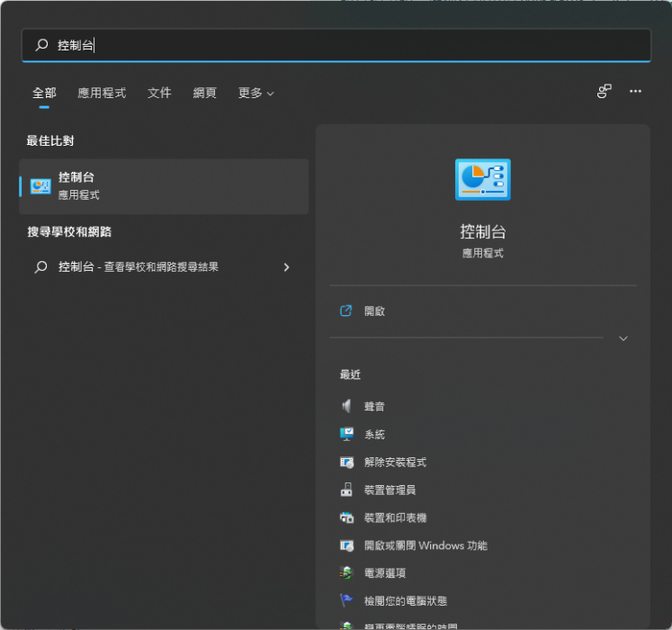Open 控制台 - 查看學校和網路搜尋結果
Screen dimensions: 672x630
[x=164, y=266]
